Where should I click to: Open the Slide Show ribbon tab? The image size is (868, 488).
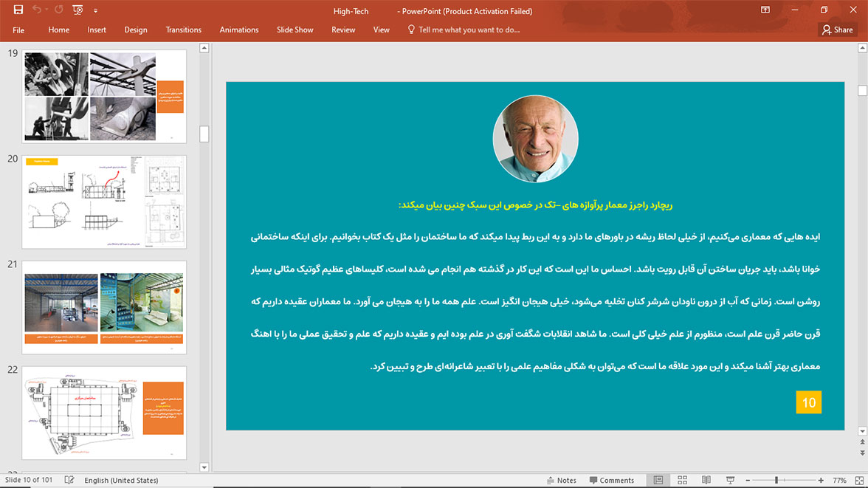pos(295,30)
